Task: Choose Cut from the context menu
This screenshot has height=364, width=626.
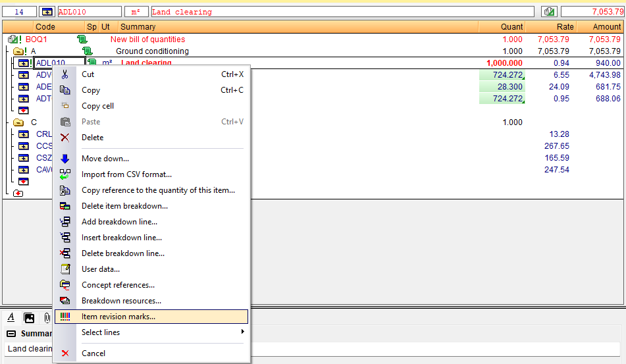Action: (x=151, y=74)
